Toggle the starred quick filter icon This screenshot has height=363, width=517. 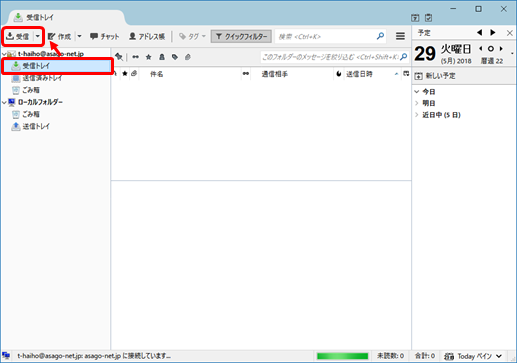tap(149, 57)
